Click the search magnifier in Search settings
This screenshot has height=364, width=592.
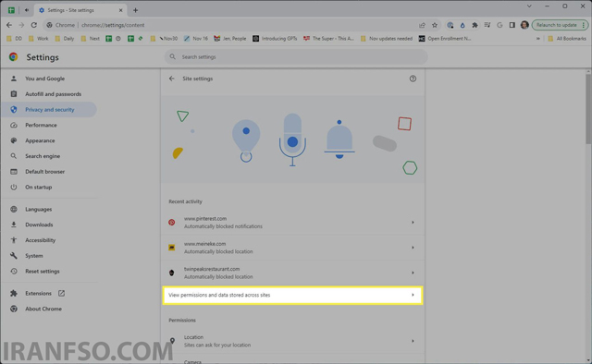(x=173, y=56)
